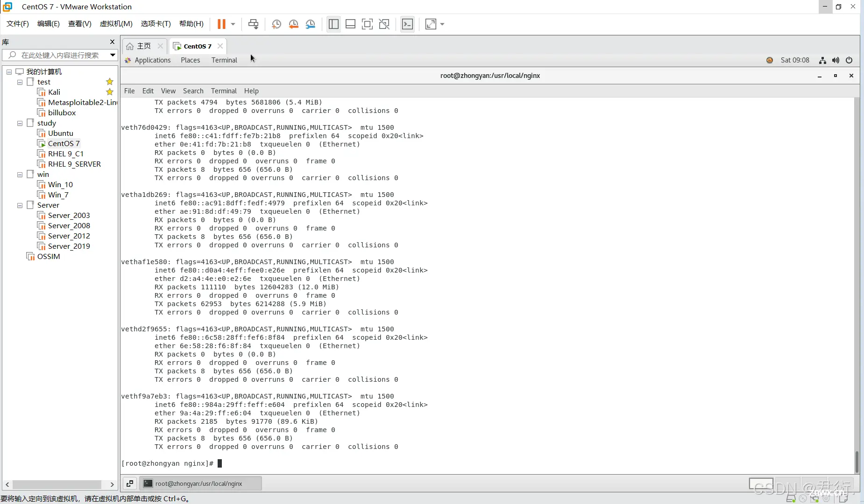
Task: Click the root@zhongyan taskbar window button
Action: (201, 483)
